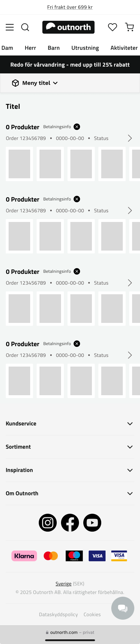
Task: Open the wishlist heart icon
Action: 113,27
